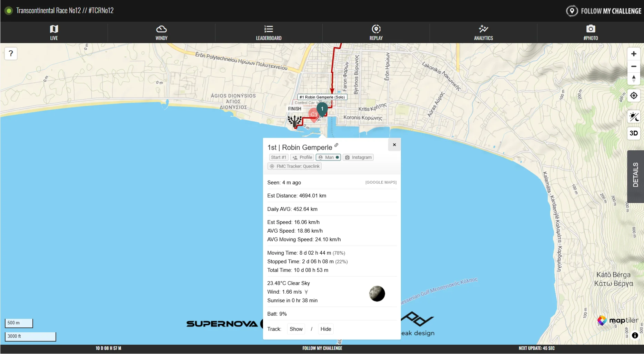
Task: Click the map attribution info icon
Action: (635, 335)
